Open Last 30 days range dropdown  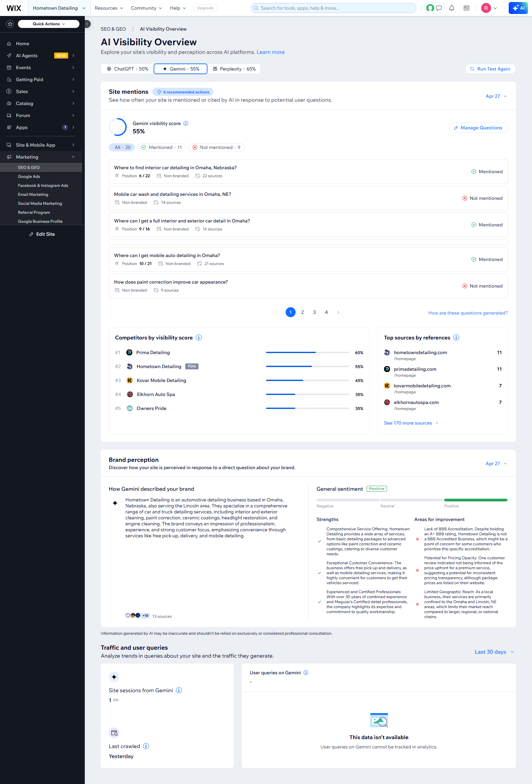point(494,652)
